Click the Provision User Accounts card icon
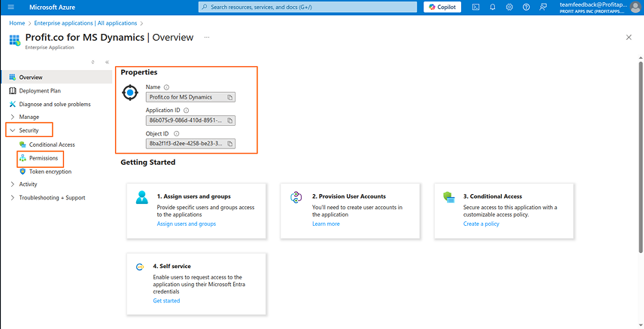Viewport: 644px width, 329px height. click(x=296, y=197)
